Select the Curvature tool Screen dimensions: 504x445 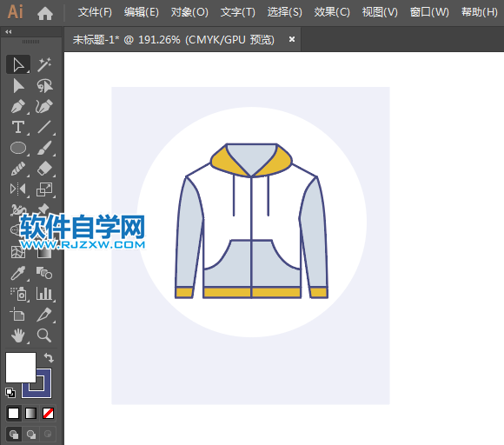coord(44,107)
